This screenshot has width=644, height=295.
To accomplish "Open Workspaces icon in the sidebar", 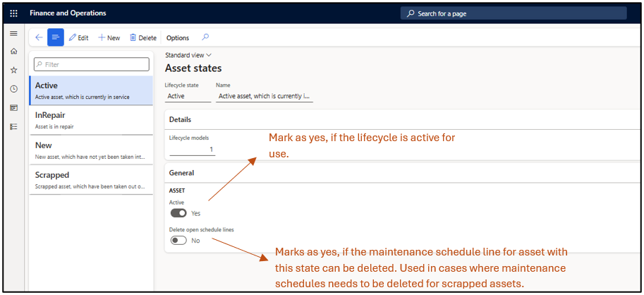I will [13, 108].
